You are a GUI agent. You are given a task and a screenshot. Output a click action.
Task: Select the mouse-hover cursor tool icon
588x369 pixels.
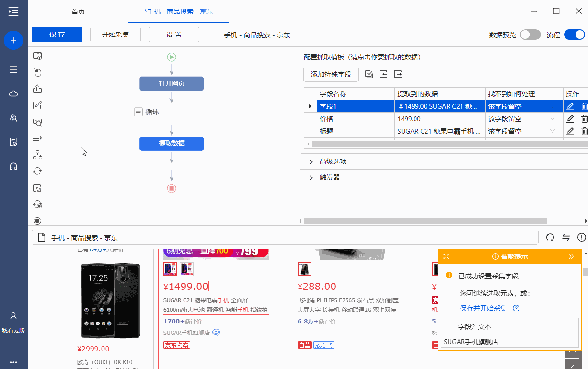[x=37, y=188]
